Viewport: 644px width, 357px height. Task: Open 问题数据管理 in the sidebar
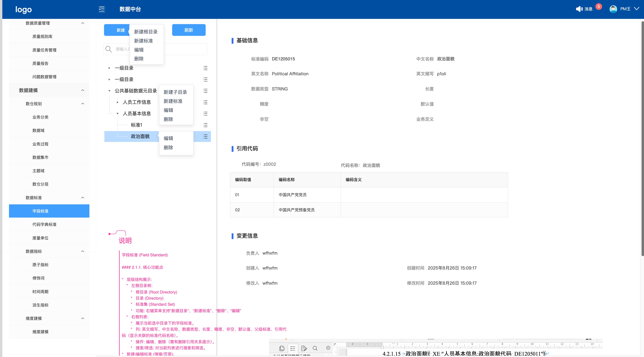(x=49, y=77)
